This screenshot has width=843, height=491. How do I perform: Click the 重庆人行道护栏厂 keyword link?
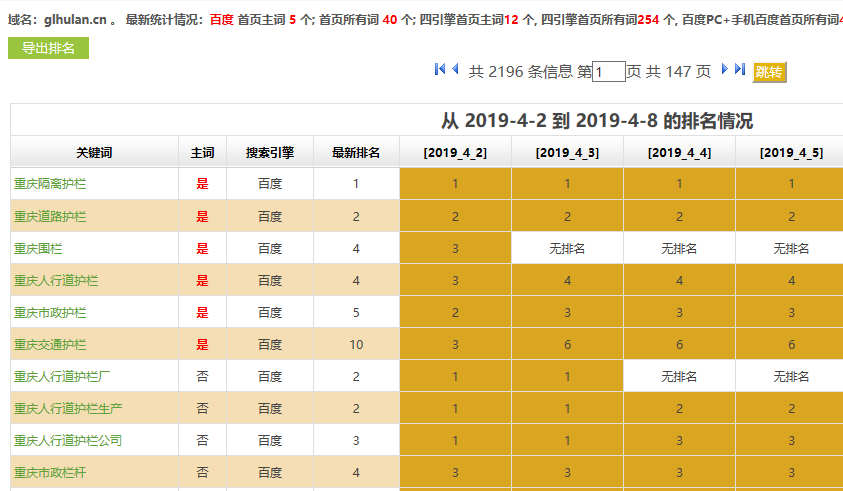[62, 376]
